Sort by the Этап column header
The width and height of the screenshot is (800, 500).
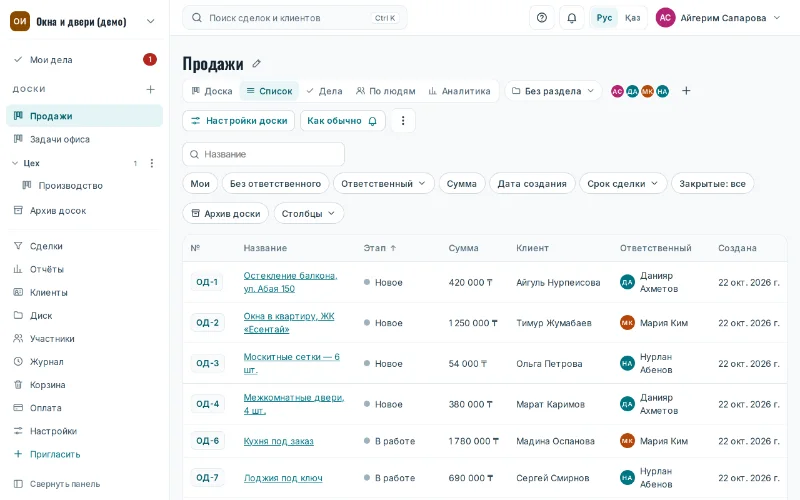[x=380, y=248]
